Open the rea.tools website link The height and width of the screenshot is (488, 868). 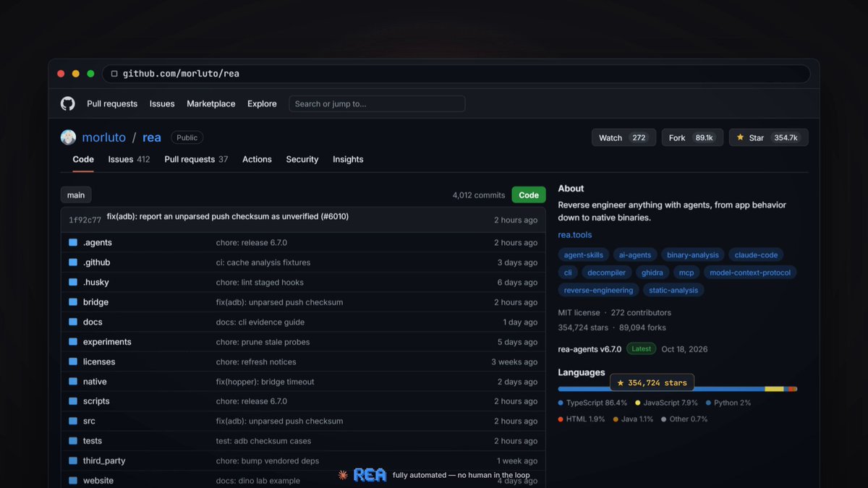tap(575, 235)
